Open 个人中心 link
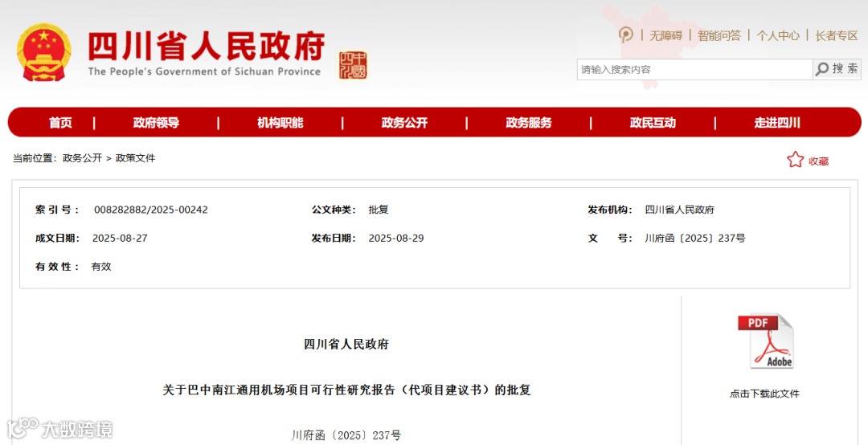The height and width of the screenshot is (445, 868). click(x=778, y=35)
